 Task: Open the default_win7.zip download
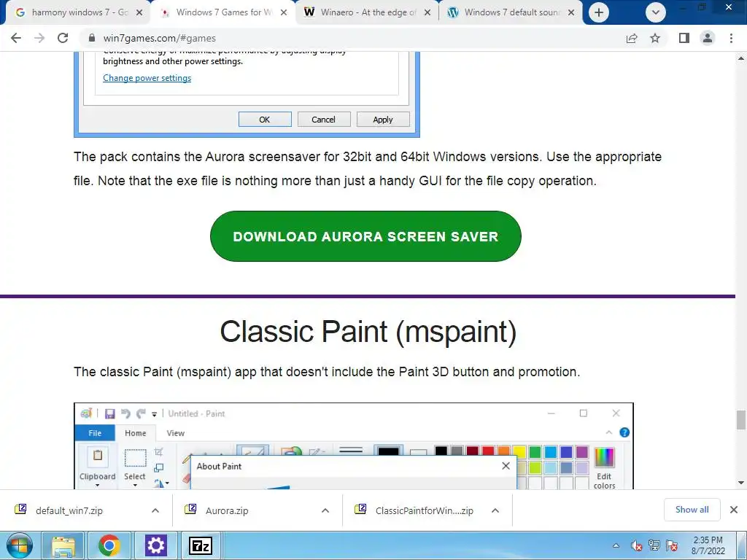tap(69, 510)
